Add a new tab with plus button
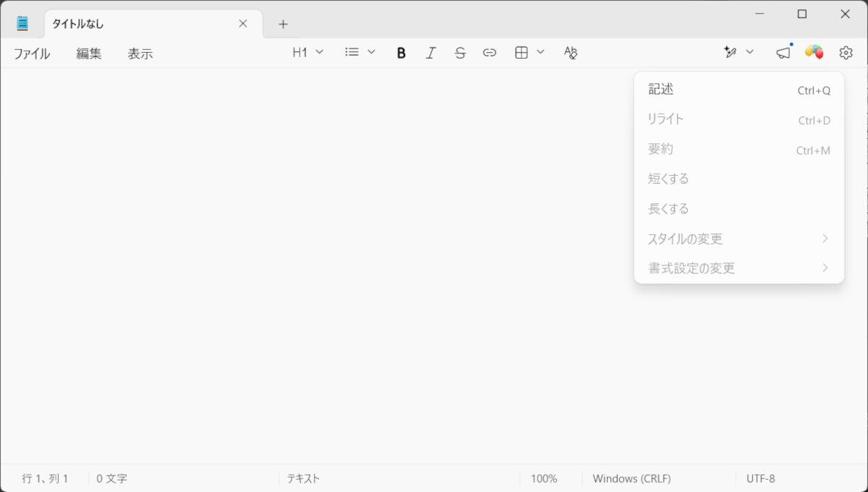Screen dimensions: 868x492 pyautogui.click(x=284, y=24)
